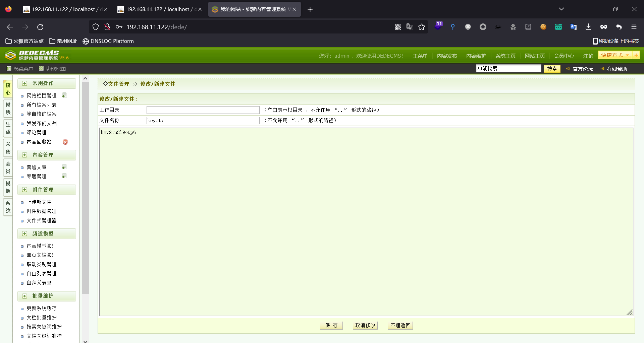Switch to the 系统 sidebar tab

click(x=8, y=207)
